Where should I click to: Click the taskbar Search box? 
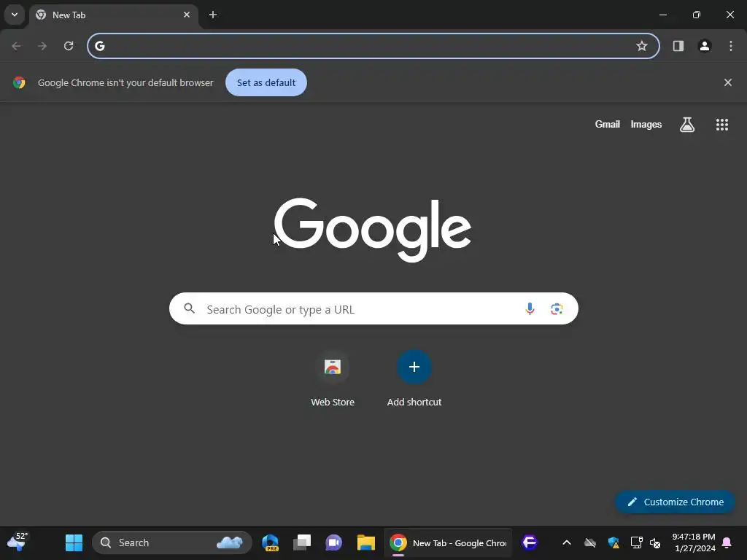point(172,542)
